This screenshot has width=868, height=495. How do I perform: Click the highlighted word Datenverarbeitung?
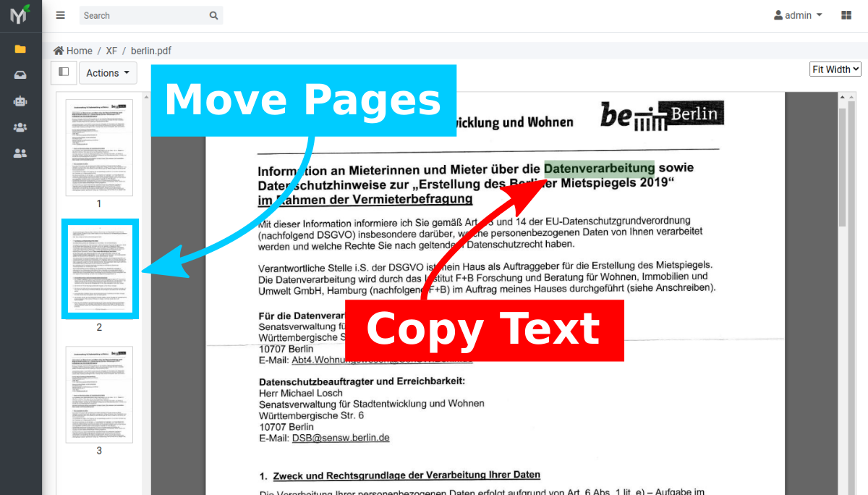(x=599, y=168)
